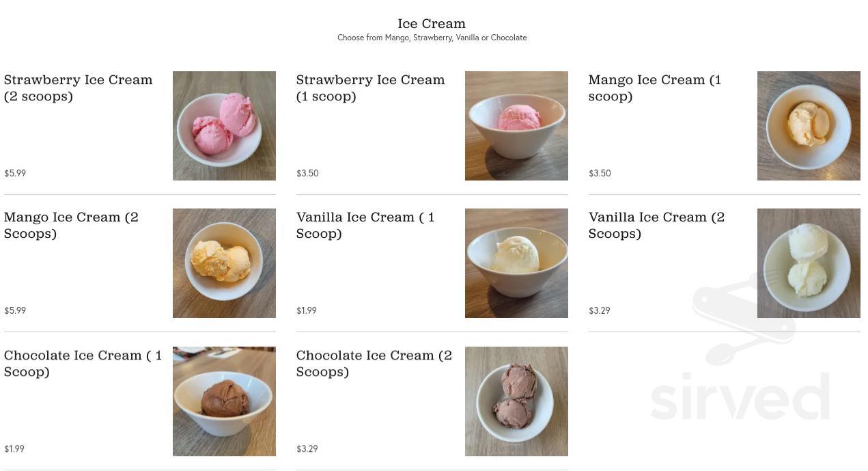868x471 pixels.
Task: Select the Mango Ice Cream (1 scoop) title
Action: 655,88
